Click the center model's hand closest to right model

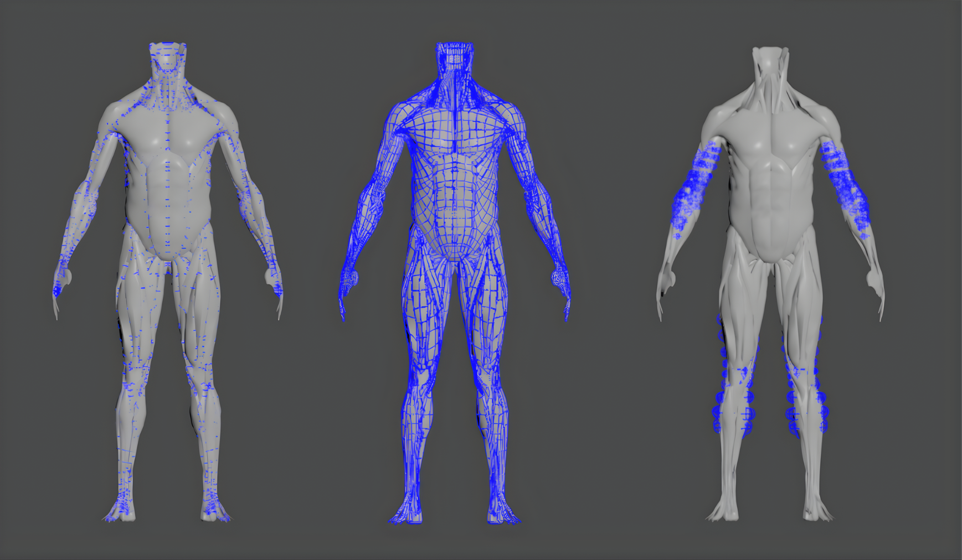coord(560,279)
